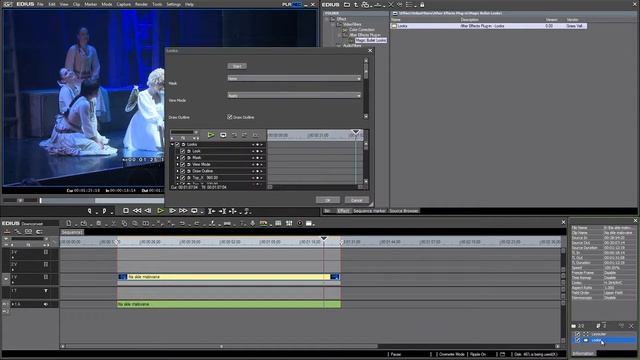Screen dimensions: 640x360
Task: Open the Mask dropdown in Looks dialog
Action: 294,78
